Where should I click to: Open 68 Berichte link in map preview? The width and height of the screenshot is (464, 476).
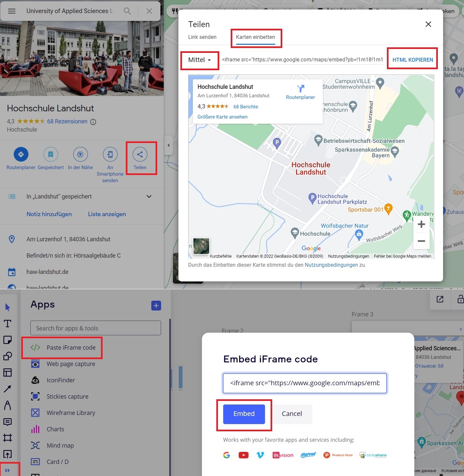click(246, 107)
